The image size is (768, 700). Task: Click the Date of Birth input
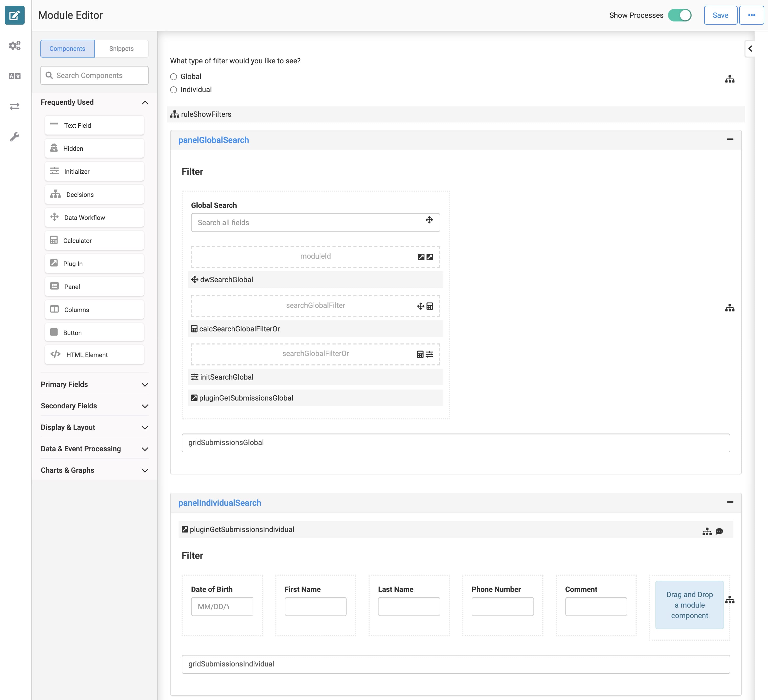coord(222,606)
